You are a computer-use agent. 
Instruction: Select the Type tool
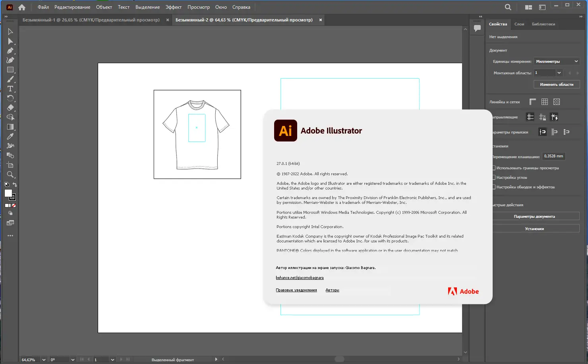point(10,89)
